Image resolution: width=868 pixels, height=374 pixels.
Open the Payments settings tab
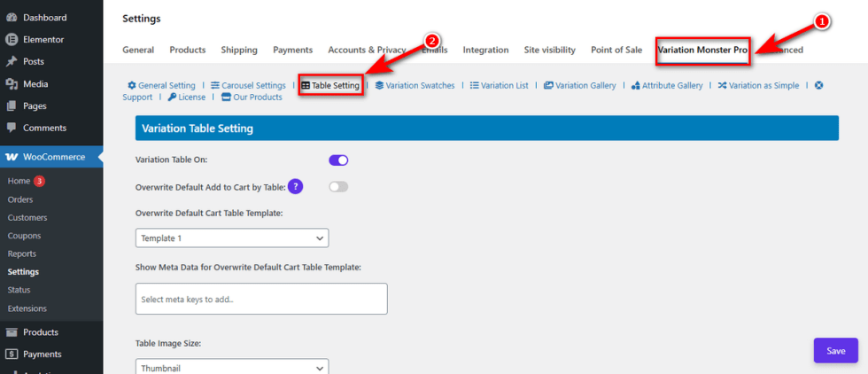click(293, 50)
